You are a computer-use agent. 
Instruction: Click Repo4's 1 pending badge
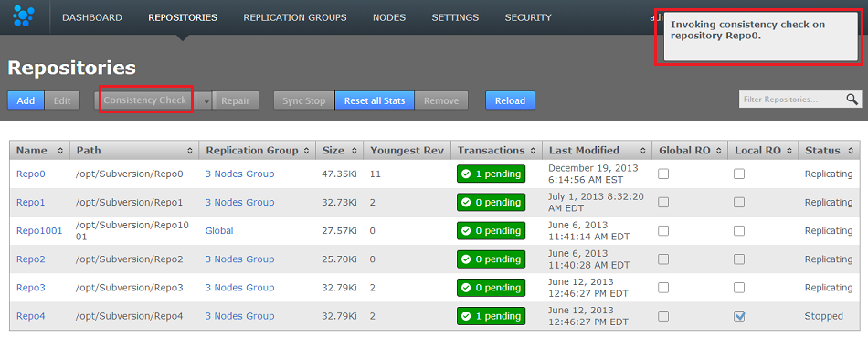(x=491, y=316)
